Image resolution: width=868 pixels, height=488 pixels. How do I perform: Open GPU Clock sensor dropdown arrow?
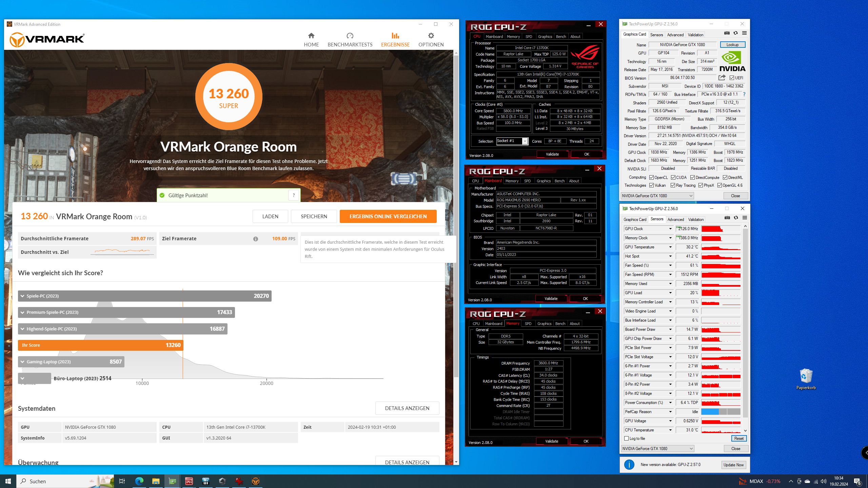pos(670,229)
